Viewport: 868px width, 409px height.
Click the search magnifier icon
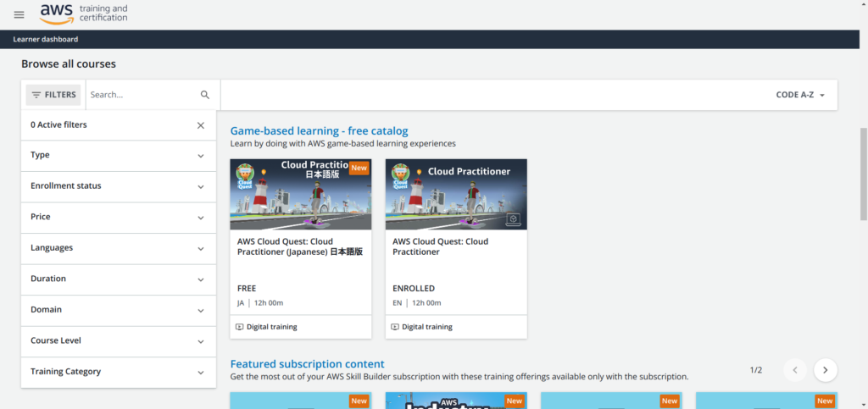point(205,95)
